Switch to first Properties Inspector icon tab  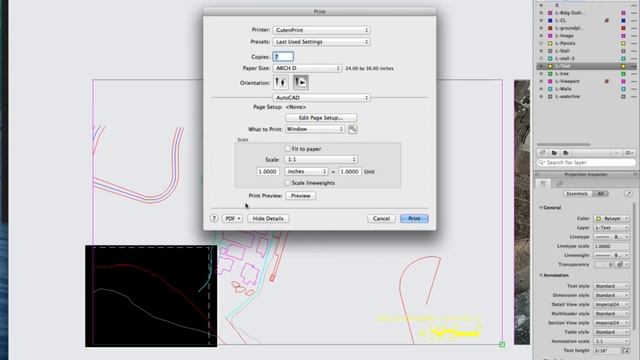tap(543, 184)
